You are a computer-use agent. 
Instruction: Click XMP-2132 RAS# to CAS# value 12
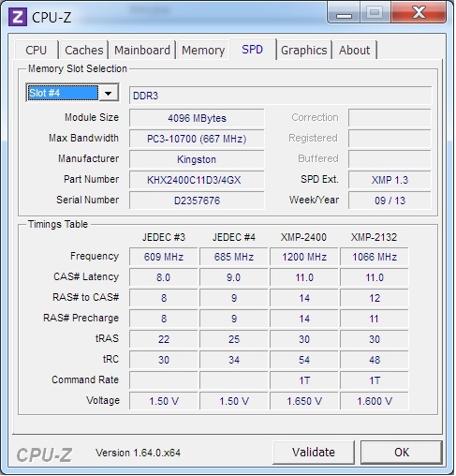(x=375, y=298)
